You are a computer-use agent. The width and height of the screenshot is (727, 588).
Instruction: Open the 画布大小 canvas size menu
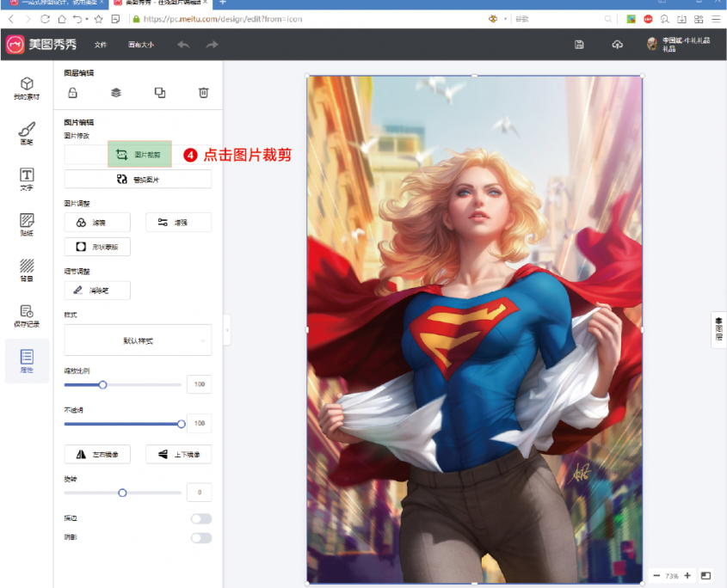[141, 45]
